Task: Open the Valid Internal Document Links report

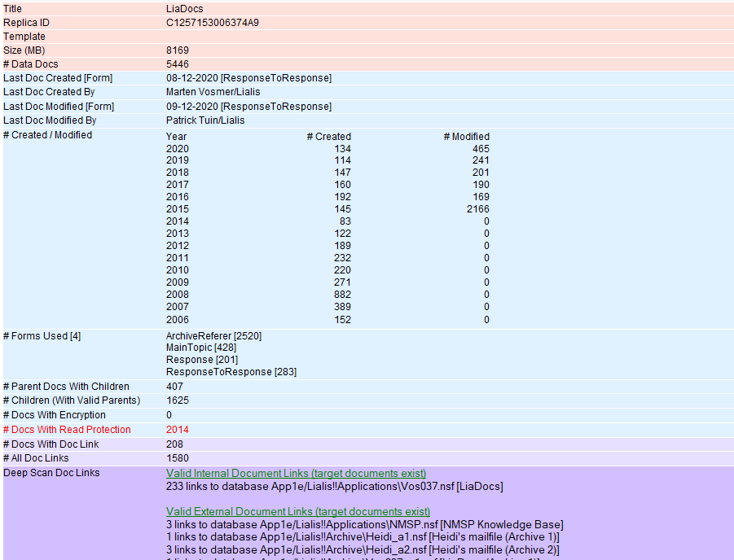Action: pos(295,473)
